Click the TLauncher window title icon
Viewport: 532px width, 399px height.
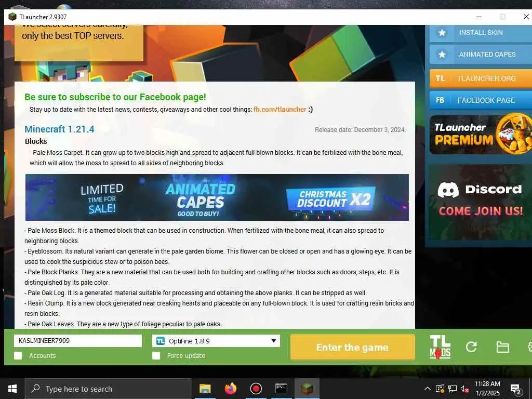click(12, 17)
